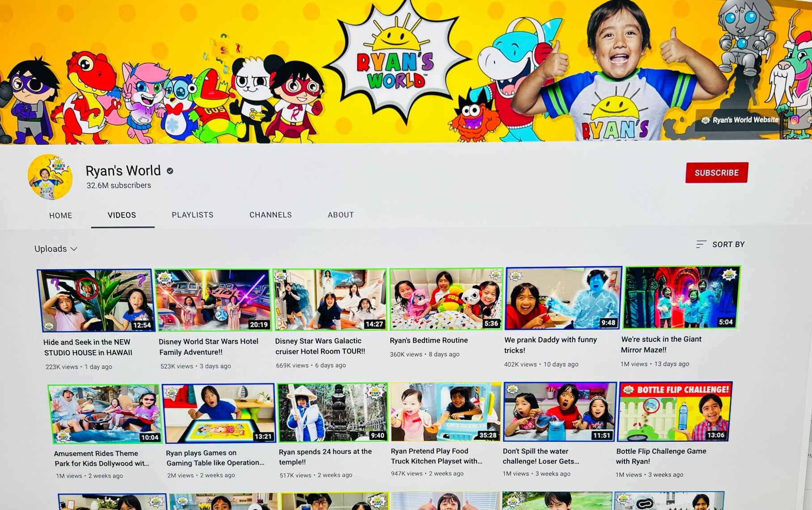
Task: Expand the Uploads dropdown
Action: click(x=56, y=249)
